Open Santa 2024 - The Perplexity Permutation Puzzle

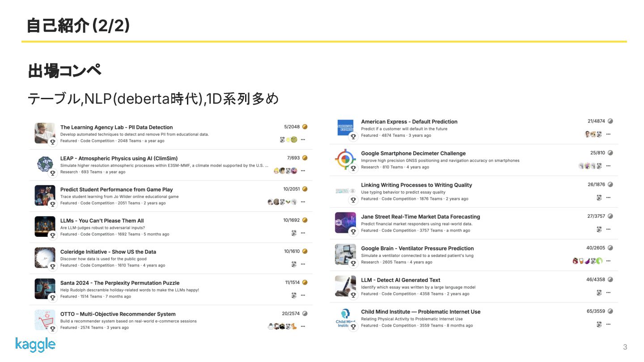click(x=120, y=283)
